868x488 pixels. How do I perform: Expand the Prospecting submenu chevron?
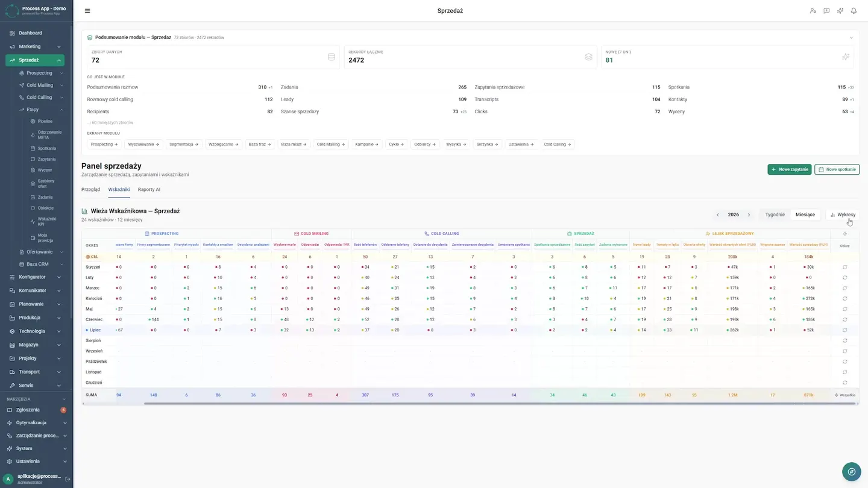pyautogui.click(x=61, y=73)
